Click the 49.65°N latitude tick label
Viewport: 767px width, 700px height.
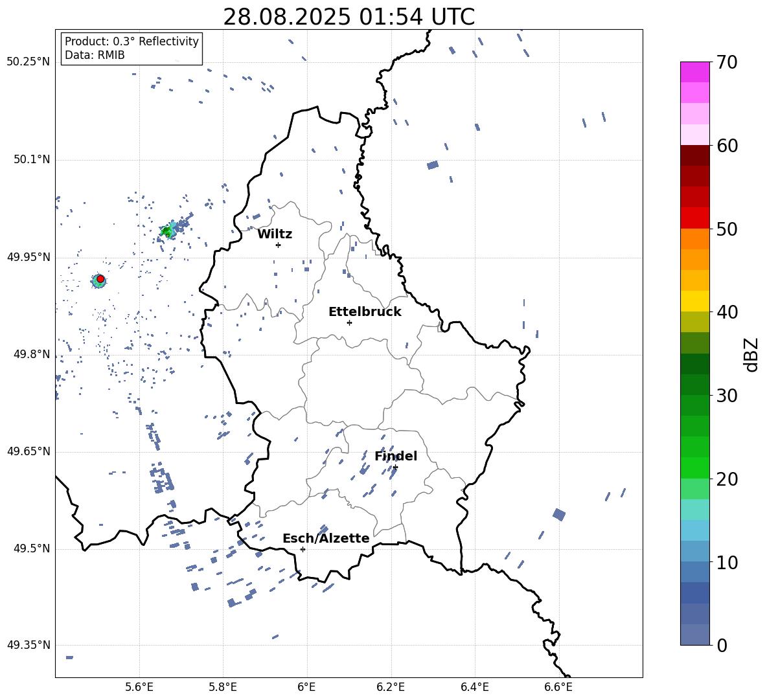point(28,451)
